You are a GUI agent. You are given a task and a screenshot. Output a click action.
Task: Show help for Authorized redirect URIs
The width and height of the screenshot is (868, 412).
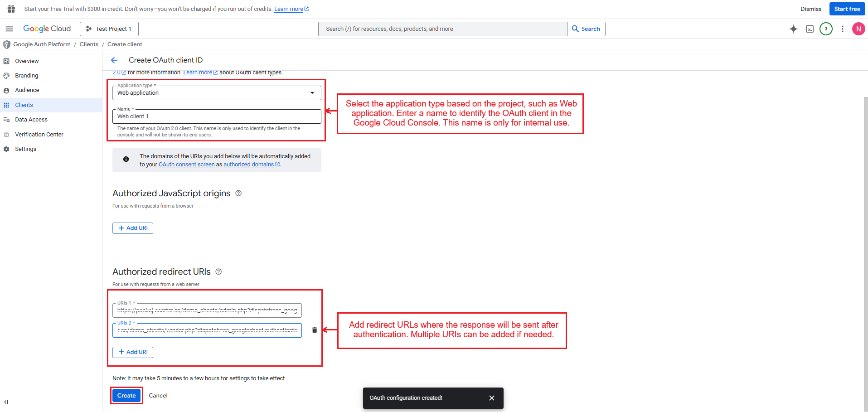coord(218,272)
